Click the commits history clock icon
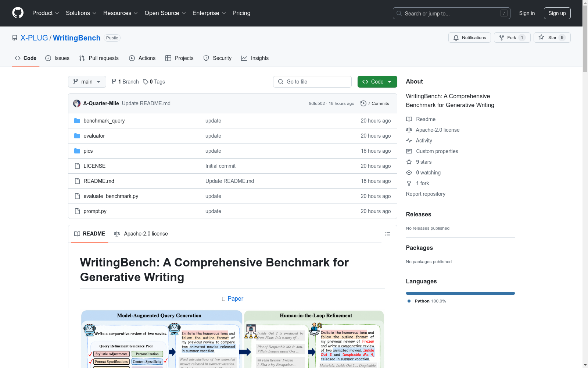Screen dimensions: 588x368 pos(363,103)
